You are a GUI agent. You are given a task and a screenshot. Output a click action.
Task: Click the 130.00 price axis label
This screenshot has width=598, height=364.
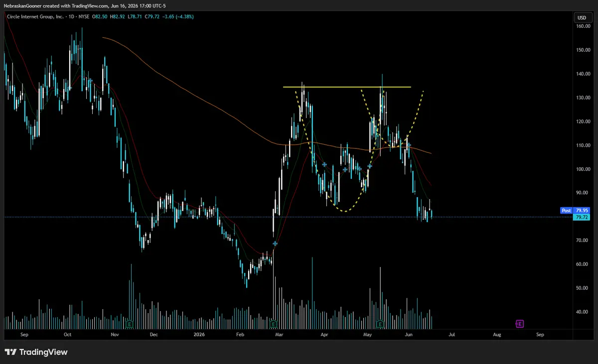(583, 98)
